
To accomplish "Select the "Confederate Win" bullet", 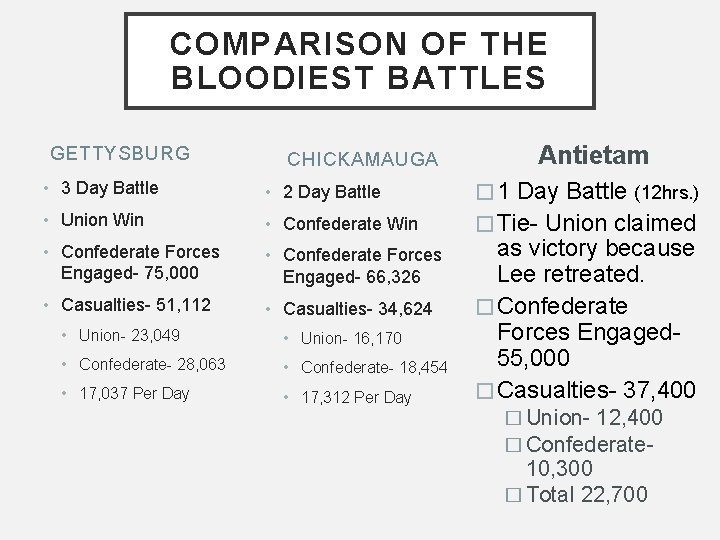I will click(350, 224).
